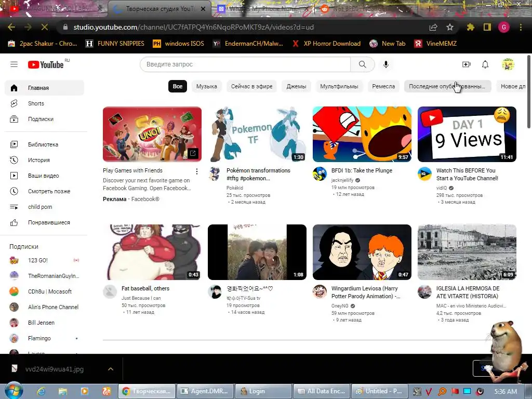This screenshot has width=532, height=399.
Task: Open 123 GO! subscription channel
Action: pos(45,260)
